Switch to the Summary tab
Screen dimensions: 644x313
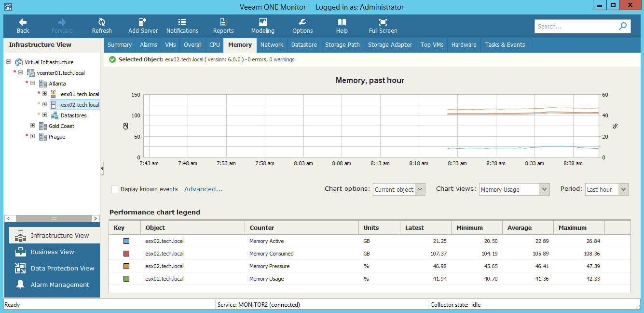point(120,45)
